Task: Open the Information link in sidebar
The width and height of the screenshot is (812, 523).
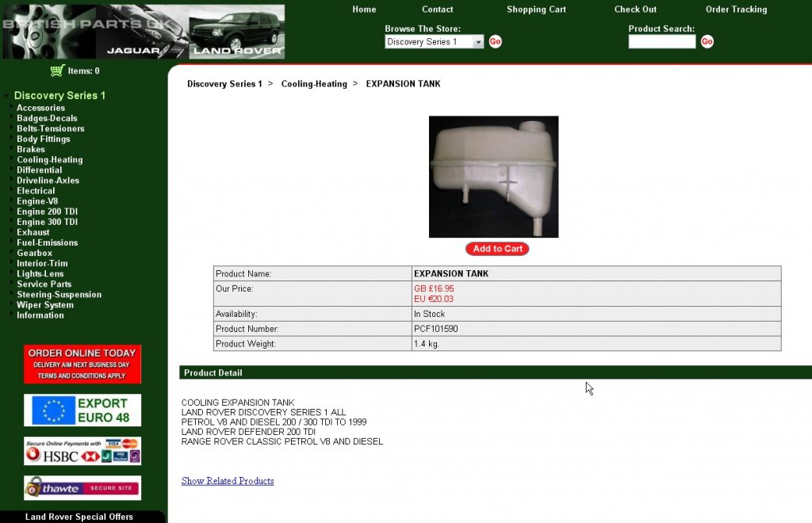Action: (40, 315)
